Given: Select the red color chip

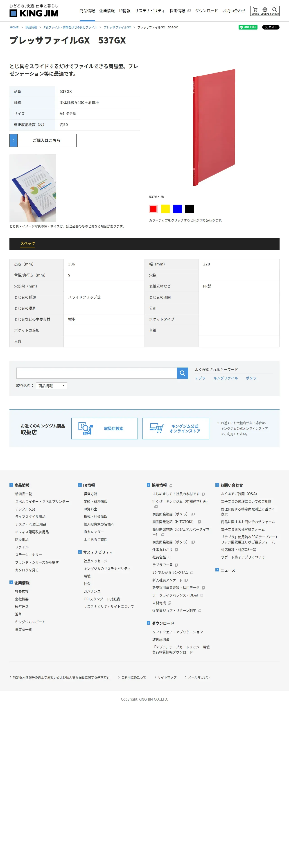Looking at the screenshot, I should tap(154, 209).
